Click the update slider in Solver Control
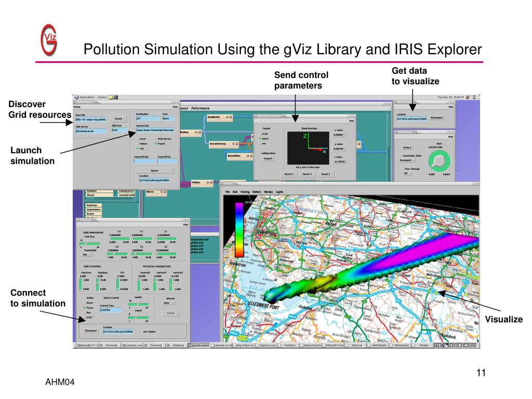Viewport: 532px width, 399px height. (138, 304)
